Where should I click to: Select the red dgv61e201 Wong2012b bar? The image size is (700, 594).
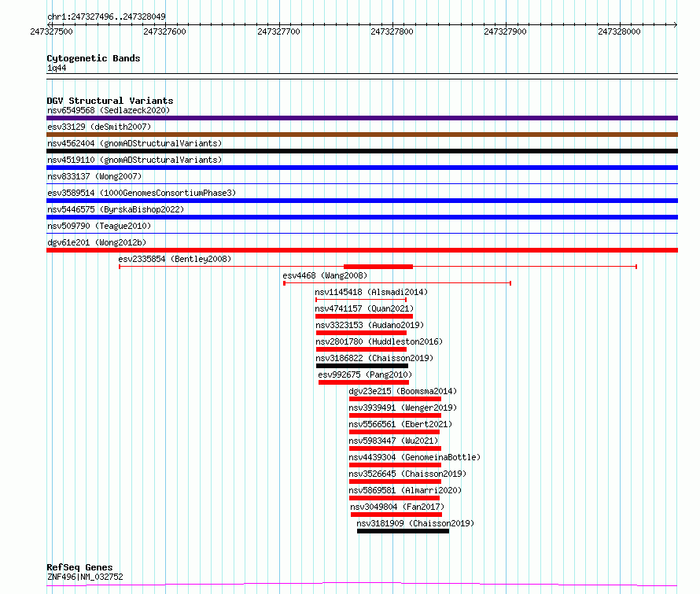[x=362, y=250]
